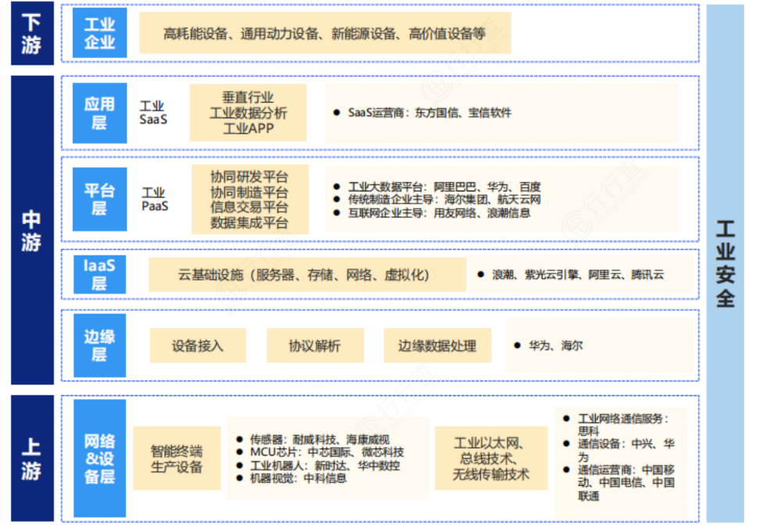The image size is (763, 532).
Task: Click the IaaS层 blue label box
Action: tap(99, 274)
